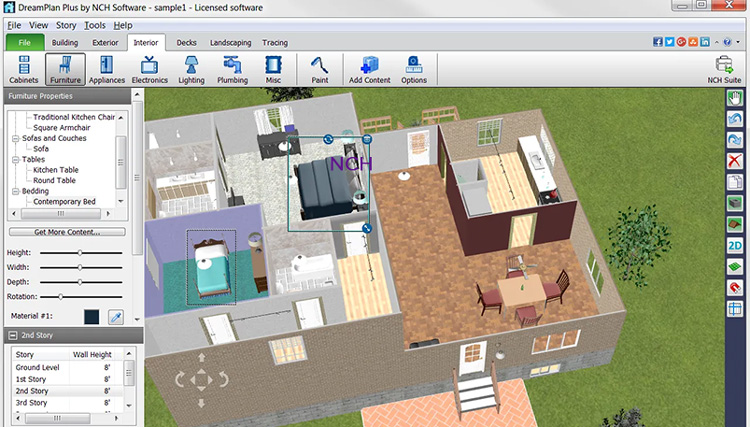750x427 pixels.
Task: Select the 3rd Story row
Action: [67, 403]
